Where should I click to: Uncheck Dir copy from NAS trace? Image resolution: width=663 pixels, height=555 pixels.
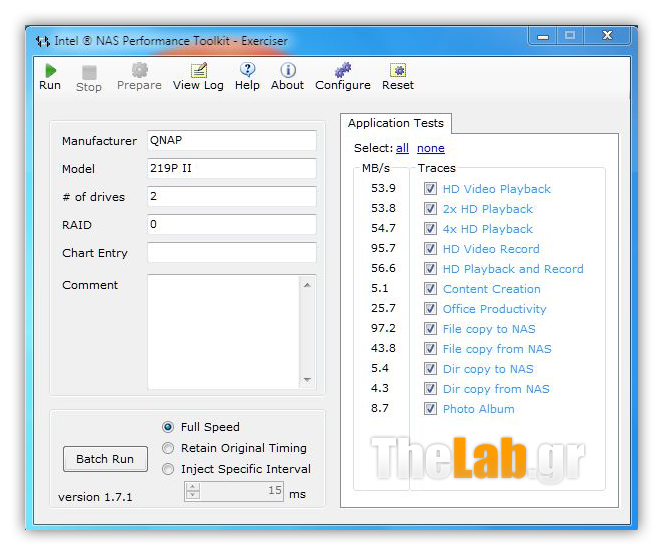[430, 388]
